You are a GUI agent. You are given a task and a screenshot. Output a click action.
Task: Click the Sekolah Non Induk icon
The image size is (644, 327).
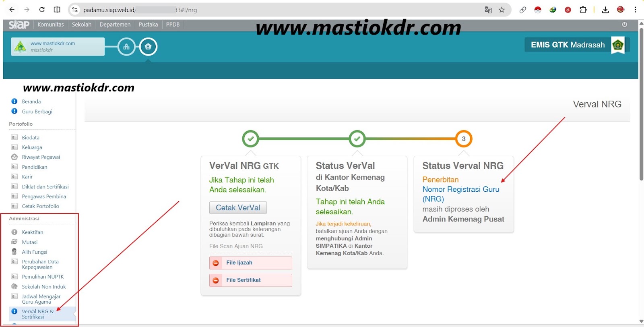pyautogui.click(x=14, y=287)
